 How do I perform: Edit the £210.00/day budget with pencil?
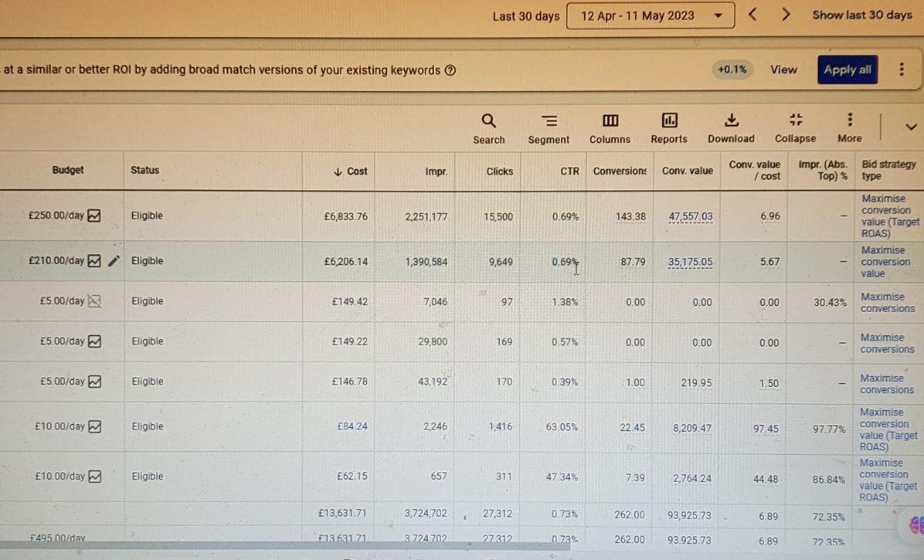click(114, 260)
